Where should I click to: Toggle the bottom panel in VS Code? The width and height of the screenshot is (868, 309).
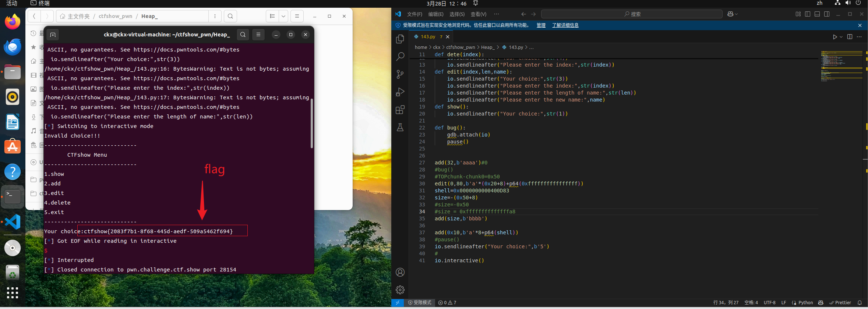pyautogui.click(x=817, y=14)
